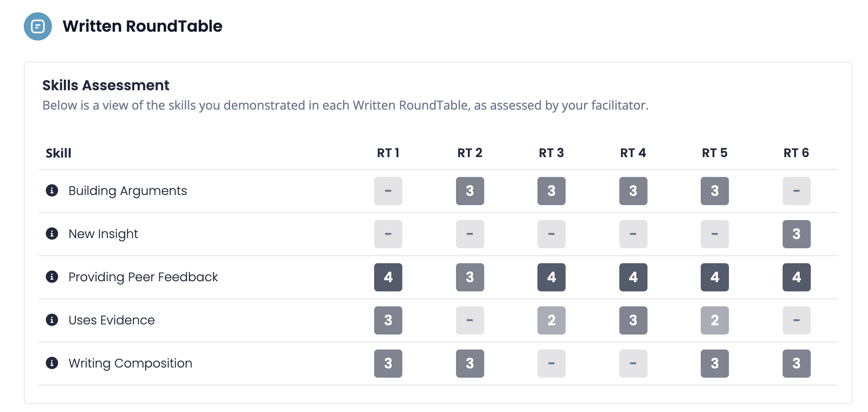
Task: Click empty Building Arguments RT 1 cell
Action: (x=388, y=191)
